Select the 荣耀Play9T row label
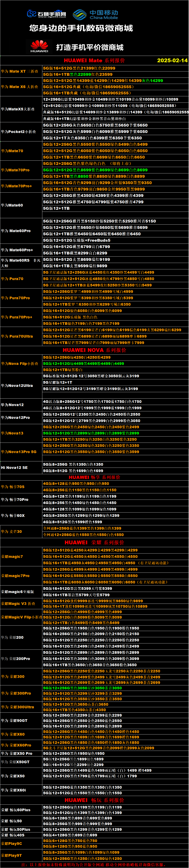This screenshot has width=189, height=868. click(11, 855)
